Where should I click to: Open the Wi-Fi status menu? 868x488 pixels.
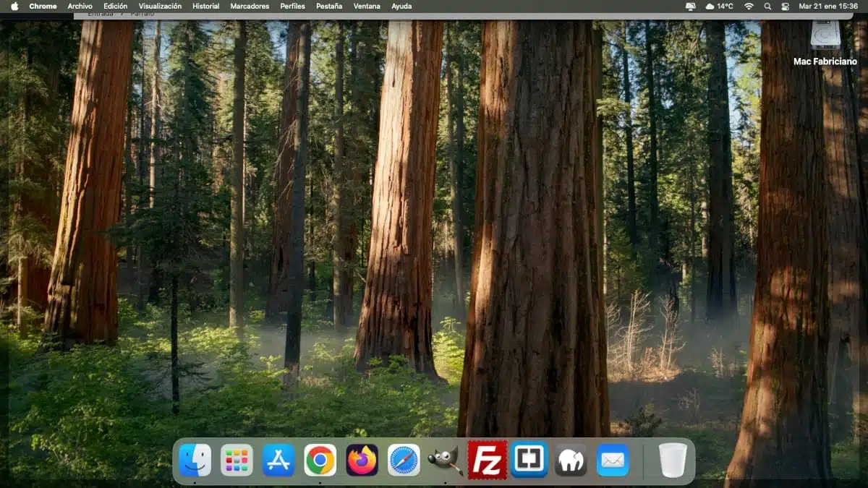click(x=749, y=6)
